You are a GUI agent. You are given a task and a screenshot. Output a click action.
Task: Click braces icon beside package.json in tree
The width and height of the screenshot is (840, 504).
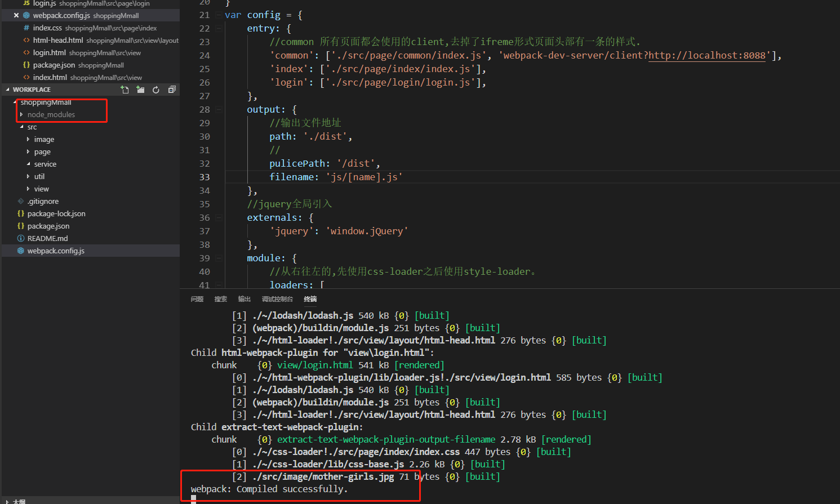pyautogui.click(x=21, y=226)
